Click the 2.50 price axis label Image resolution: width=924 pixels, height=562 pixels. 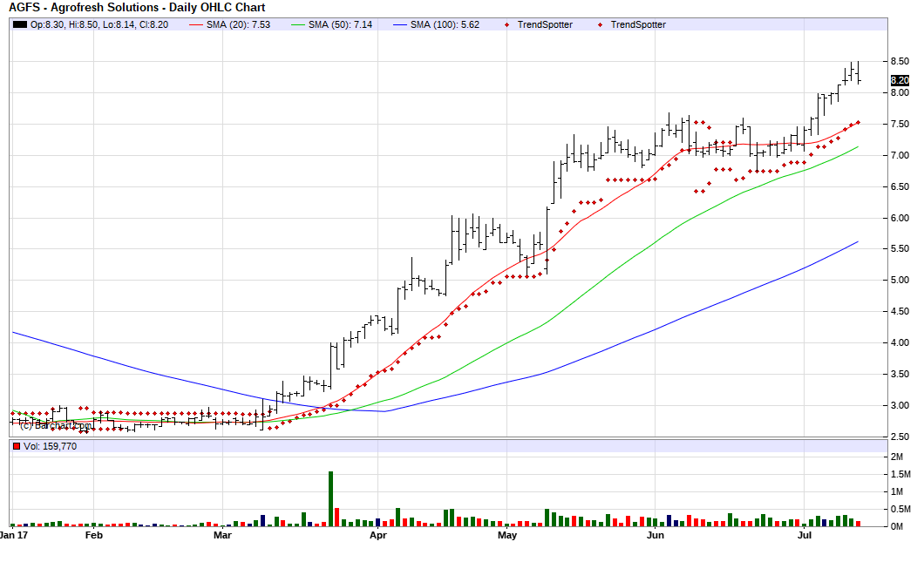point(900,437)
